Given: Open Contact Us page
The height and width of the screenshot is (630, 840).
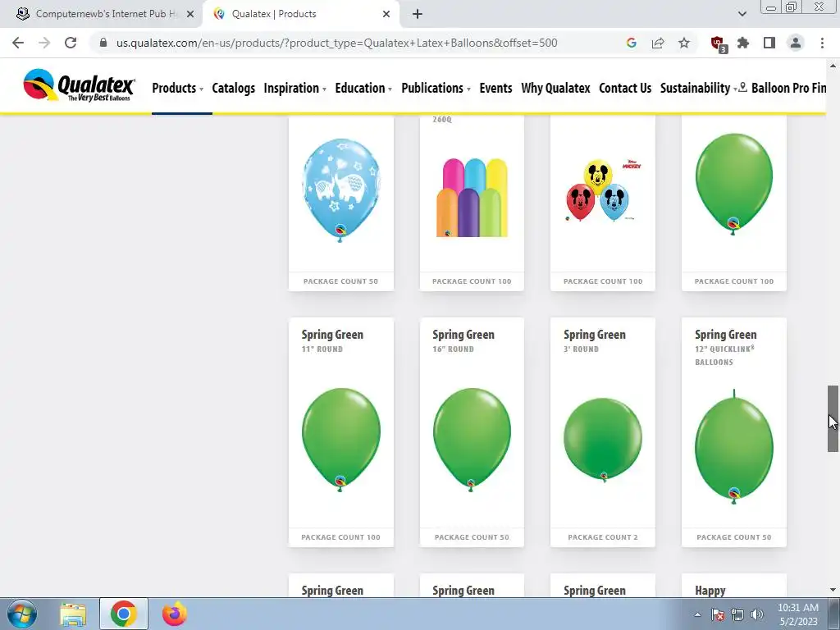Looking at the screenshot, I should coord(625,88).
